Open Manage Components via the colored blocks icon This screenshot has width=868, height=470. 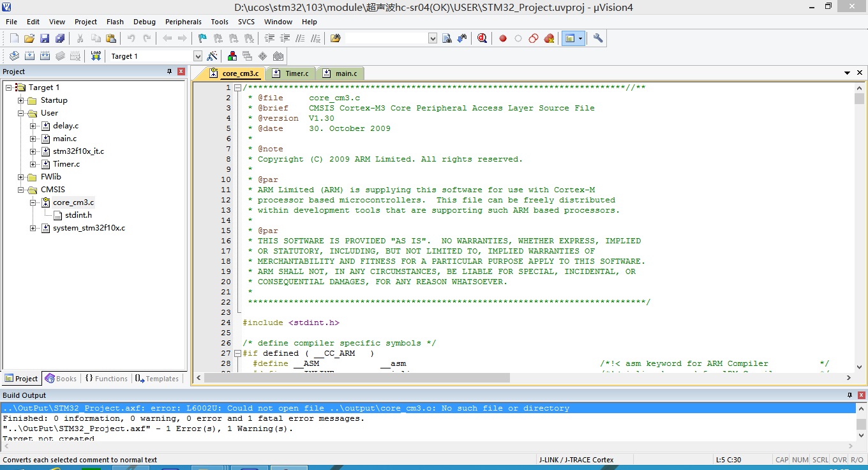232,56
